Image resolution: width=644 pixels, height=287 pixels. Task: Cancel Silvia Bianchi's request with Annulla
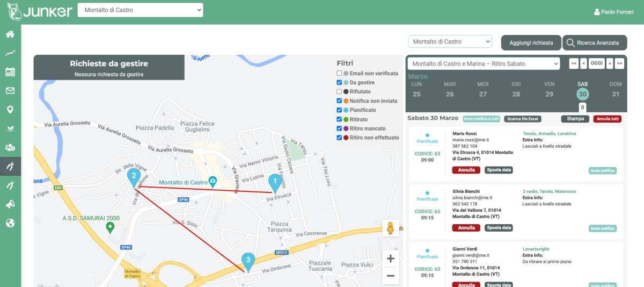coord(466,228)
